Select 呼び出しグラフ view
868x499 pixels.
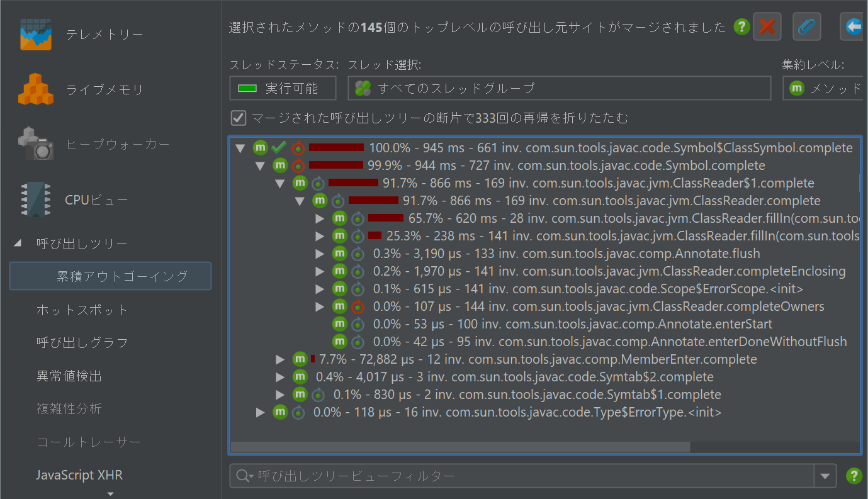pos(82,342)
